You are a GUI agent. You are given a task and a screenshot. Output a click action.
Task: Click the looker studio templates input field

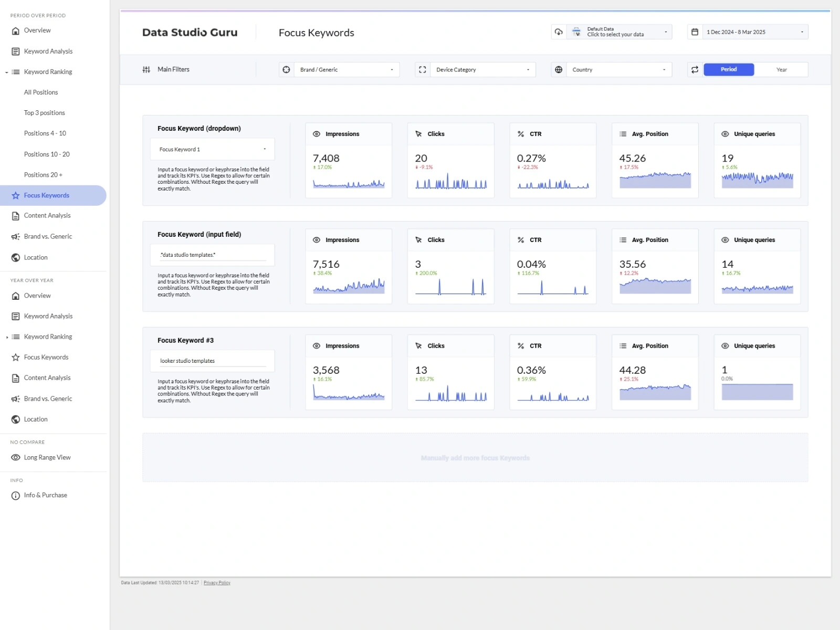pyautogui.click(x=212, y=361)
